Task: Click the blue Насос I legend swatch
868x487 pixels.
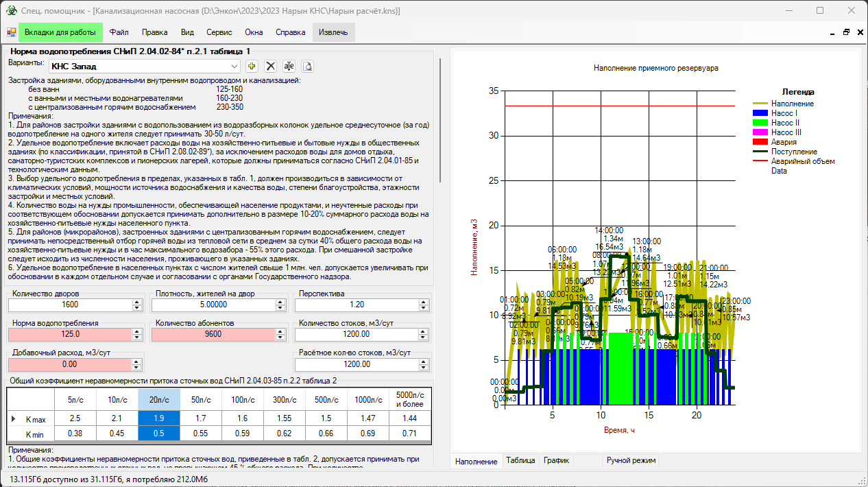Action: (x=759, y=113)
